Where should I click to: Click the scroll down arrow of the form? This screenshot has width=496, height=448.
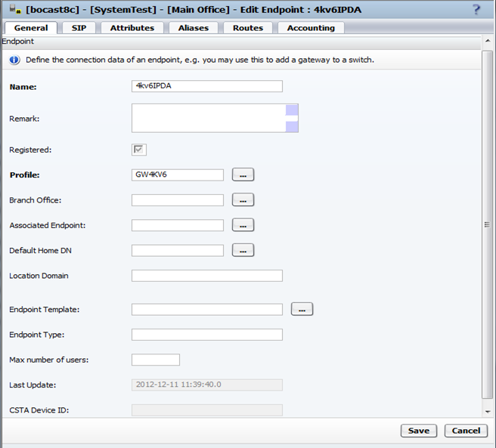[x=488, y=412]
